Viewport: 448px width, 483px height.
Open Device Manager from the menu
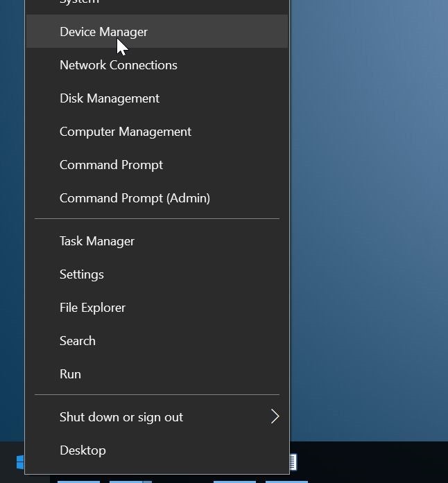click(x=104, y=32)
